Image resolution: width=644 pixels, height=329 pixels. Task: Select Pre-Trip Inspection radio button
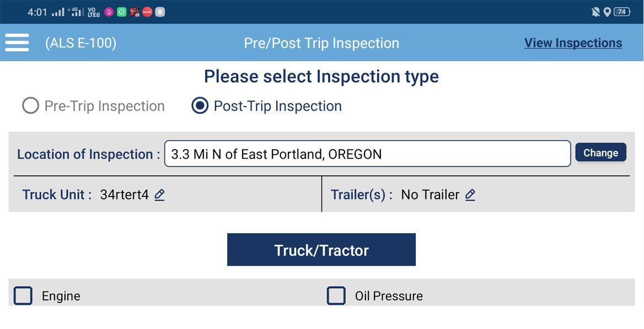click(30, 106)
